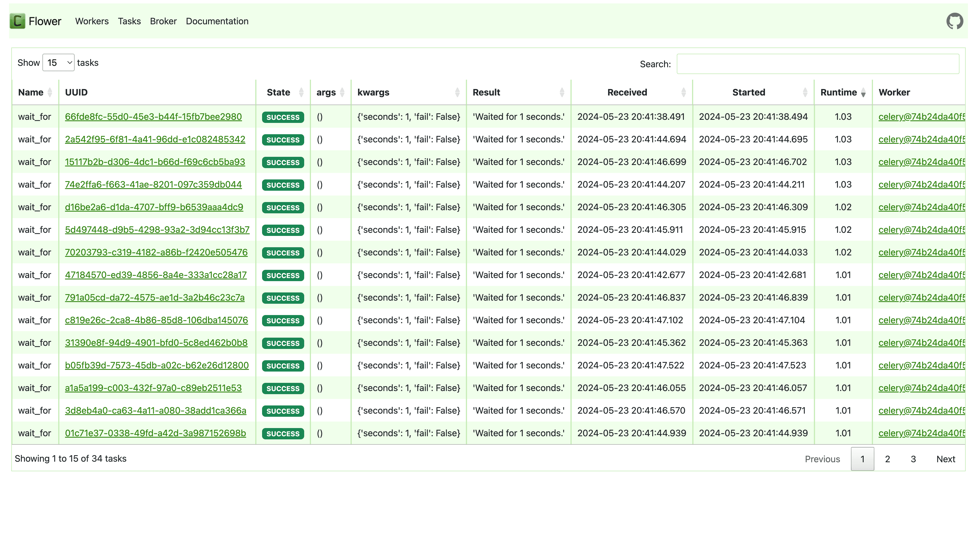The width and height of the screenshot is (977, 560).
Task: Expand the tasks per page dropdown
Action: pyautogui.click(x=59, y=62)
